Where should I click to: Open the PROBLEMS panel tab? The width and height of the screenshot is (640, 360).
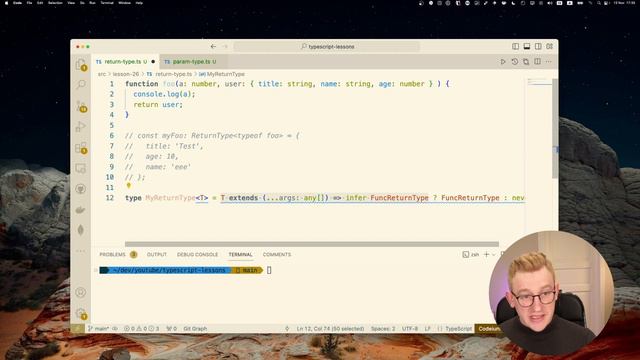[x=113, y=254]
